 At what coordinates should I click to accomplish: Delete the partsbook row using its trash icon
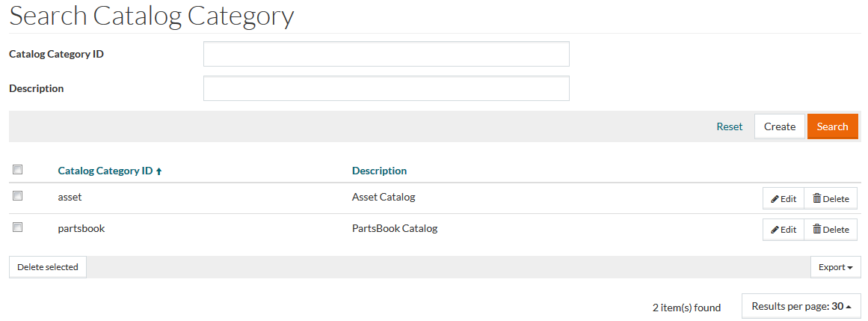pyautogui.click(x=817, y=229)
